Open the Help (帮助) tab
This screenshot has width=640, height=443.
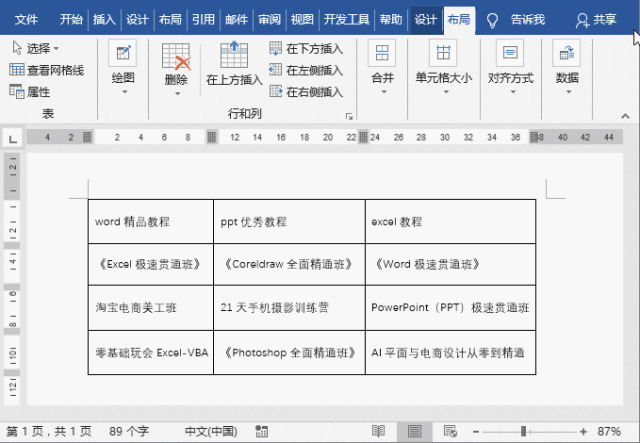click(x=391, y=20)
